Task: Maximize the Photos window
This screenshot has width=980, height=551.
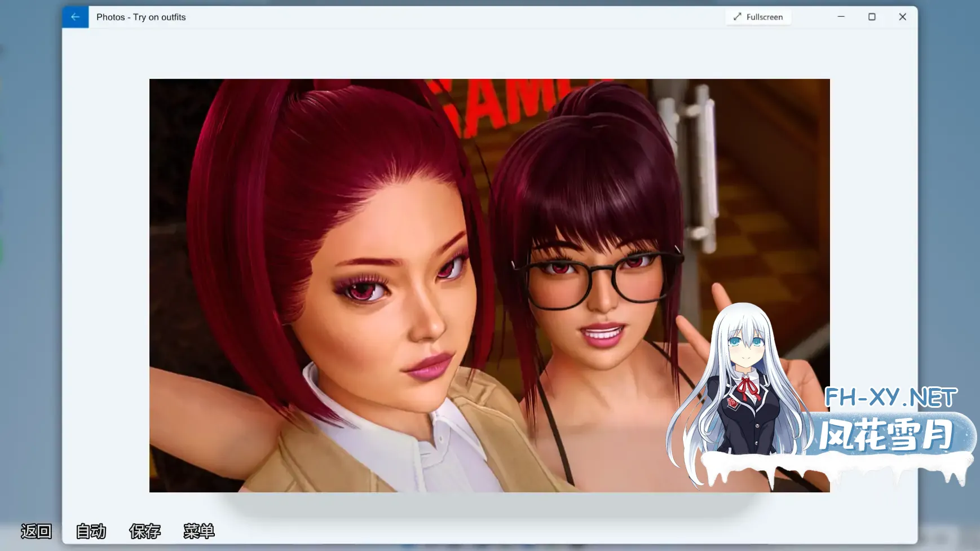Action: click(872, 17)
